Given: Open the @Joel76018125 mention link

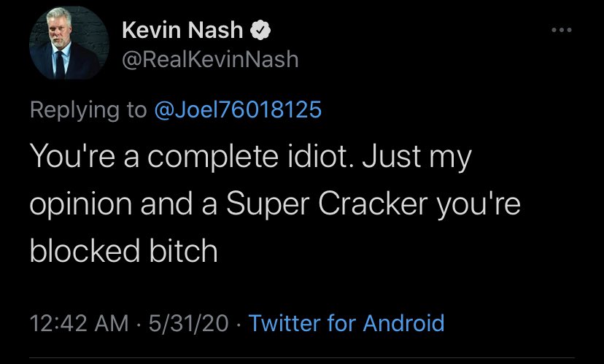Looking at the screenshot, I should point(238,109).
